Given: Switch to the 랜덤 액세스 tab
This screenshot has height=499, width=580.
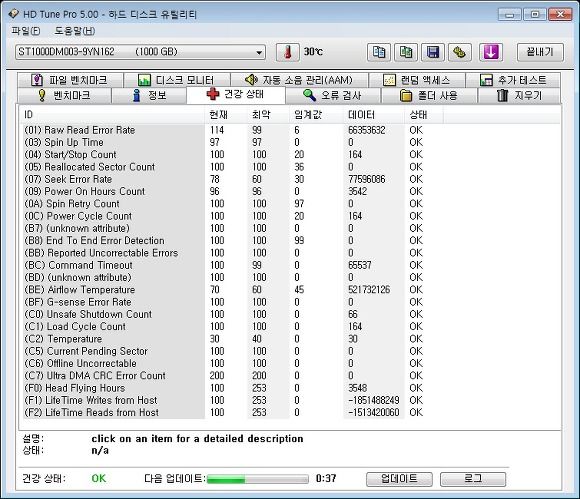Looking at the screenshot, I should click(417, 80).
